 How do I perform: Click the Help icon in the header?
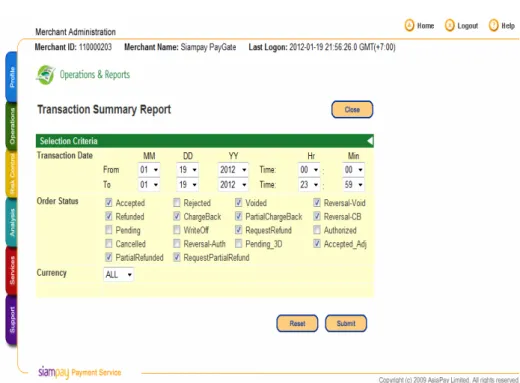(x=493, y=26)
